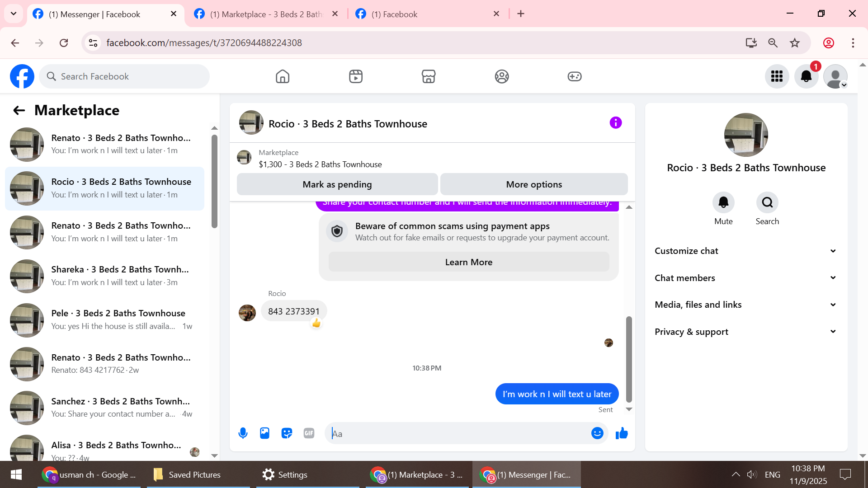Open Chrome three-dot menu

pyautogui.click(x=853, y=43)
